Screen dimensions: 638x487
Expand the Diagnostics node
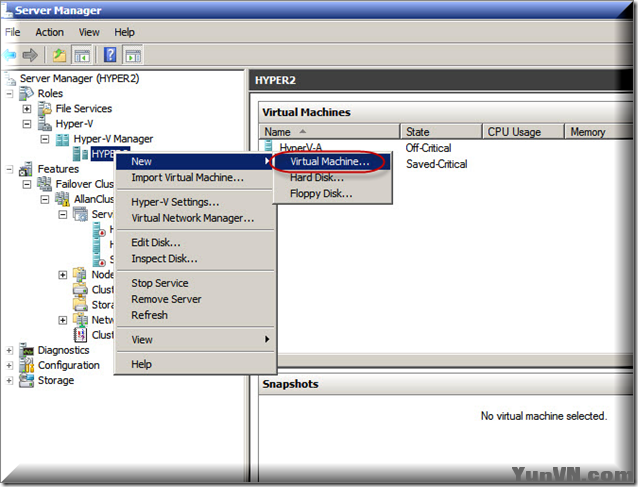point(10,350)
